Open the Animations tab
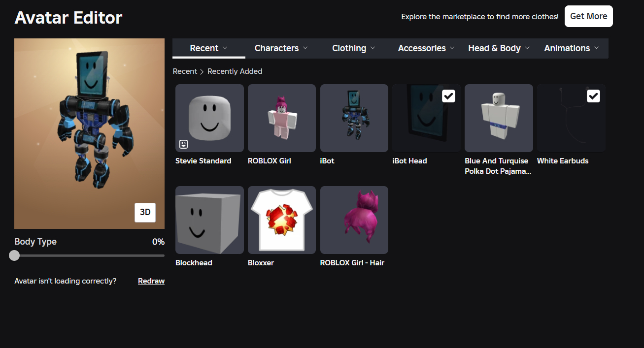644x348 pixels. tap(572, 48)
